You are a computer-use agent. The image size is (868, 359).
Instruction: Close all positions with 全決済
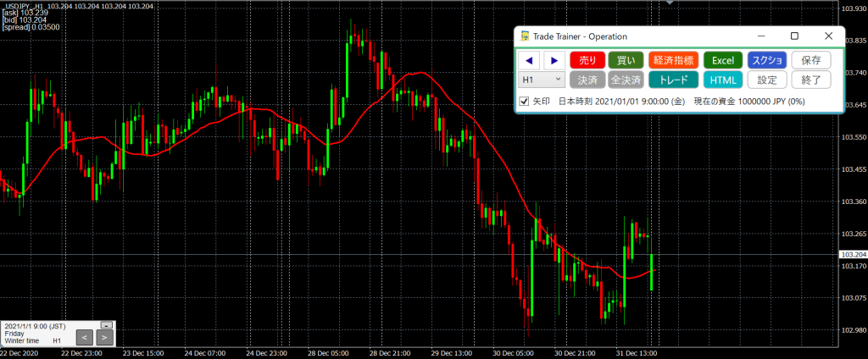pyautogui.click(x=625, y=80)
